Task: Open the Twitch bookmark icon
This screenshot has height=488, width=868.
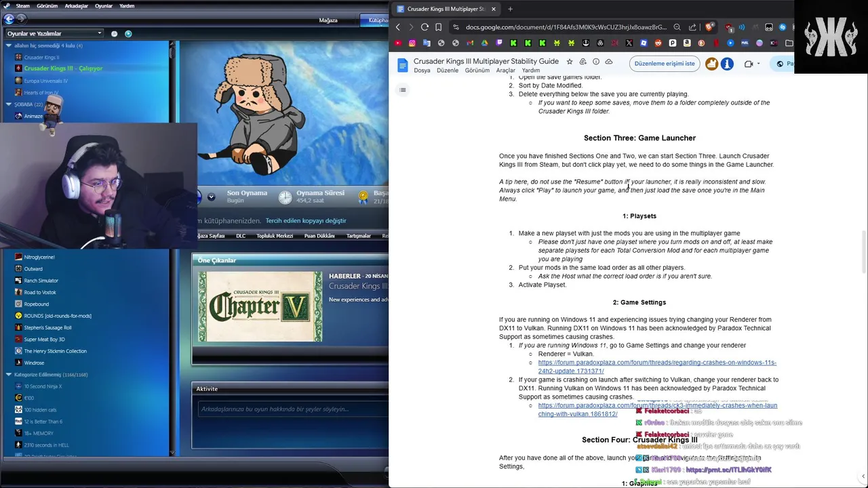Action: [499, 43]
